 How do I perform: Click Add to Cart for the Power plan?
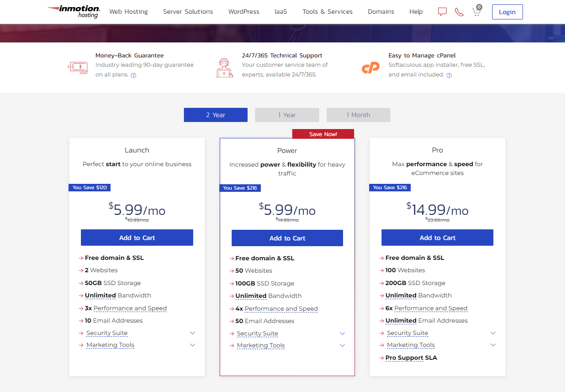(x=287, y=238)
